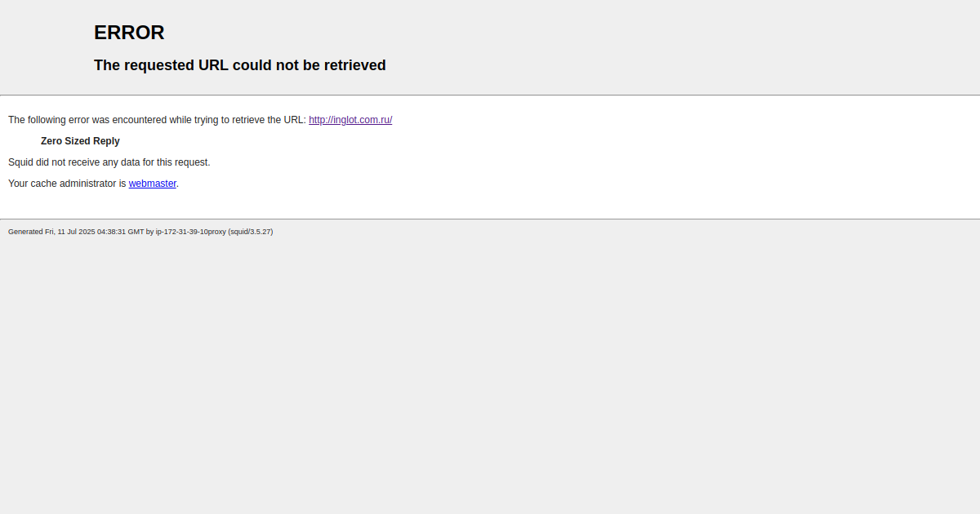Screen dimensions: 980x514
Task: Select the ERROR heading text
Action: pos(129,33)
